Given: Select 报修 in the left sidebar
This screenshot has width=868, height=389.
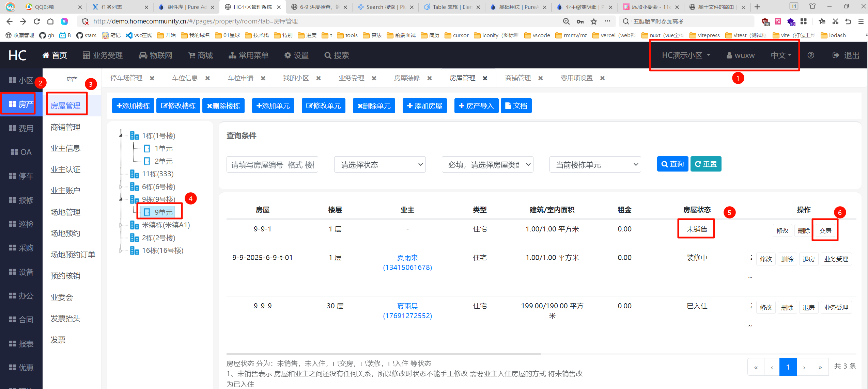Looking at the screenshot, I should [x=21, y=200].
